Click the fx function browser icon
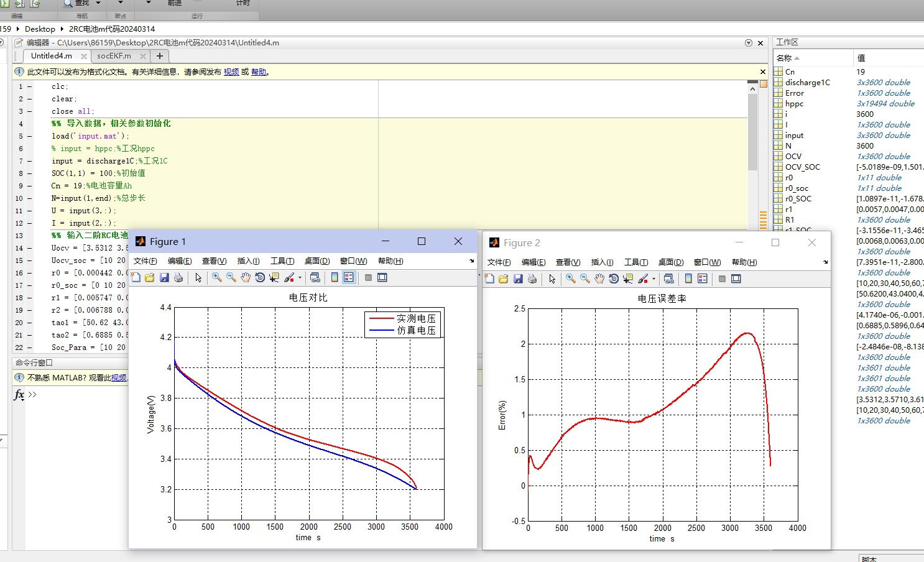Viewport: 924px width, 562px height. (19, 394)
